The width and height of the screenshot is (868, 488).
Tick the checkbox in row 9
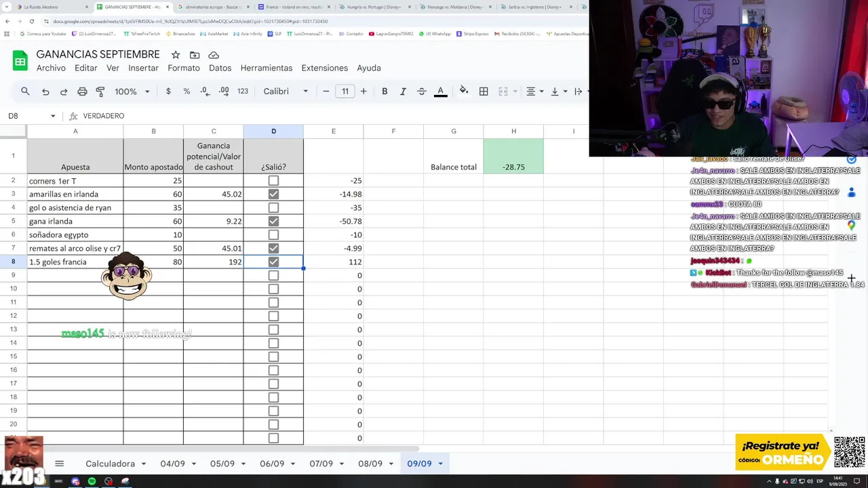(273, 275)
